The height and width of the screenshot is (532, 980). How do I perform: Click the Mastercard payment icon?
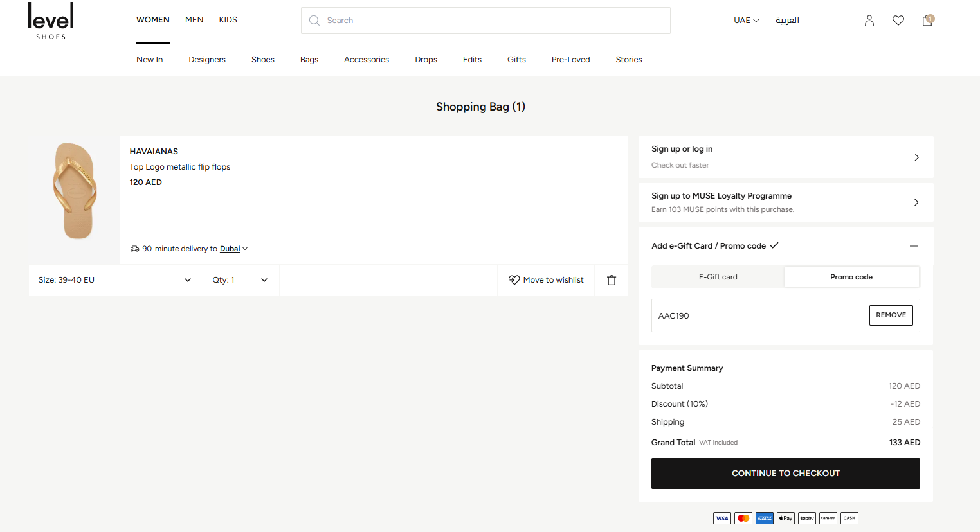pyautogui.click(x=743, y=518)
